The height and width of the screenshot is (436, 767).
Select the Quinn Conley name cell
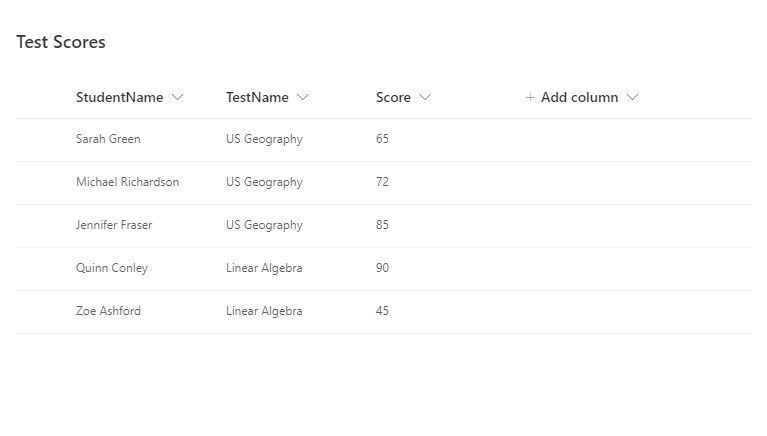click(112, 268)
